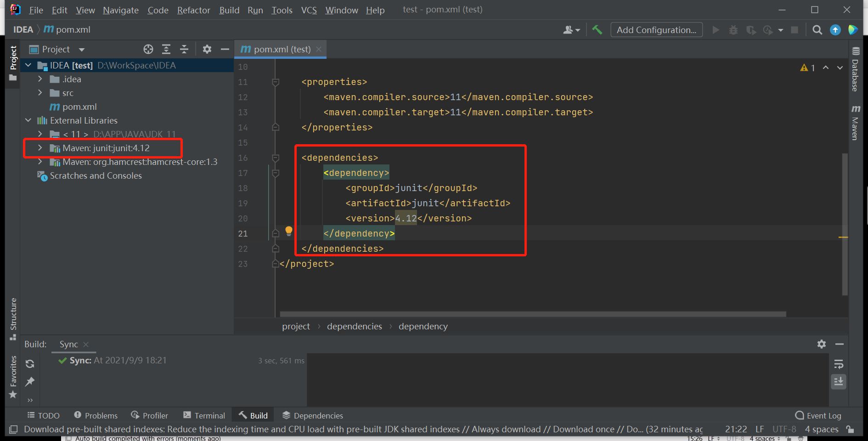This screenshot has width=868, height=441.
Task: Collapse External Libraries node
Action: pyautogui.click(x=28, y=120)
